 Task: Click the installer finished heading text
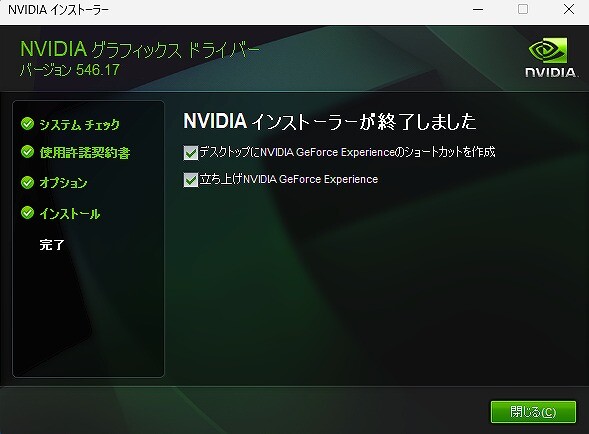point(330,121)
